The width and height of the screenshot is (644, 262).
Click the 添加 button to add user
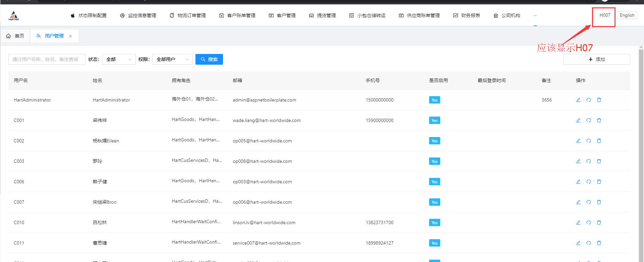596,59
